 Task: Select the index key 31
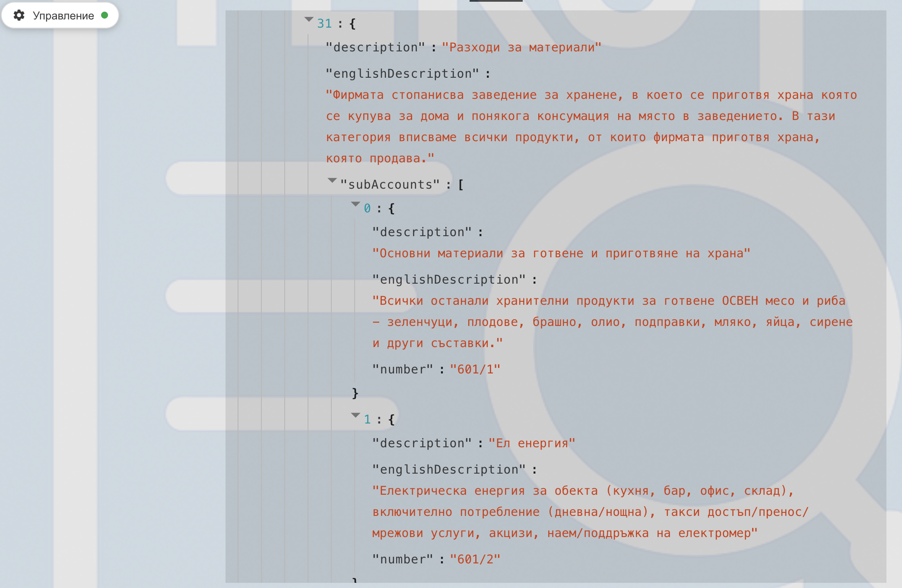click(324, 24)
